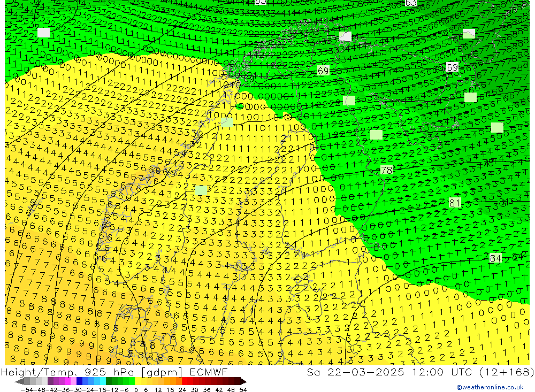
Task: Pick the cyan swatch left of dark green
Action: point(103,381)
